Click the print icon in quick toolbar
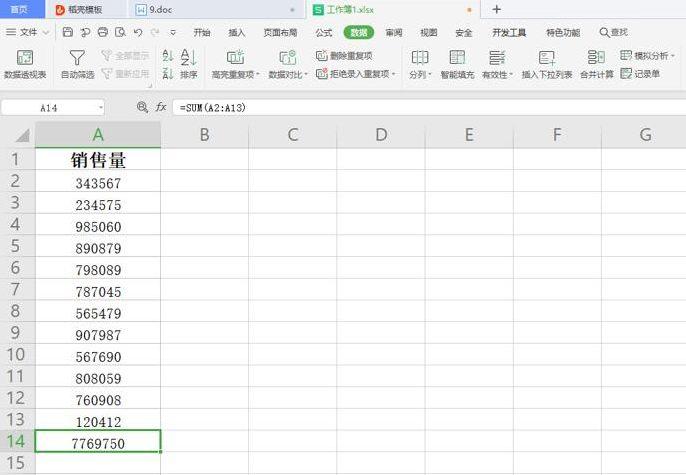This screenshot has height=475, width=686. [103, 32]
